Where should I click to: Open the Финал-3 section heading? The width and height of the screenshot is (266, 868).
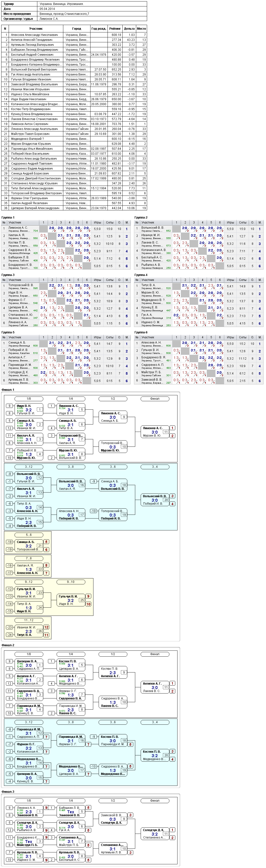[8, 792]
